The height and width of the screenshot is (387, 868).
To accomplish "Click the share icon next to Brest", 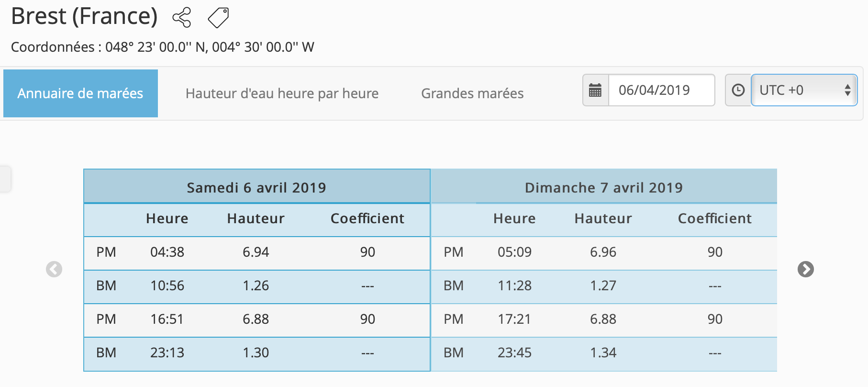I will (x=182, y=18).
